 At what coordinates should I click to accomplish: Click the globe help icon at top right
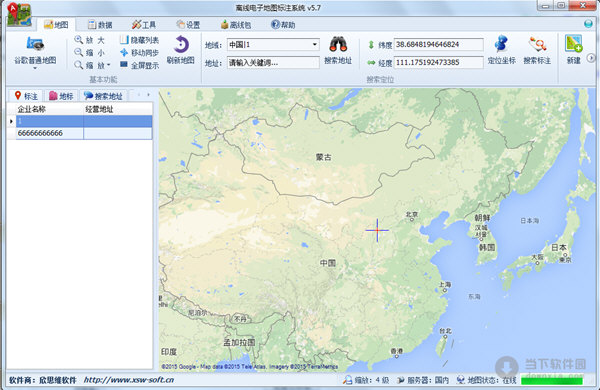pos(589,24)
